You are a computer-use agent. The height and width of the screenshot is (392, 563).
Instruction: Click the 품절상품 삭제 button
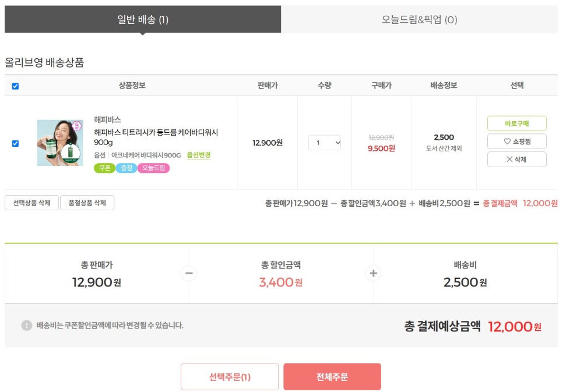(x=87, y=203)
